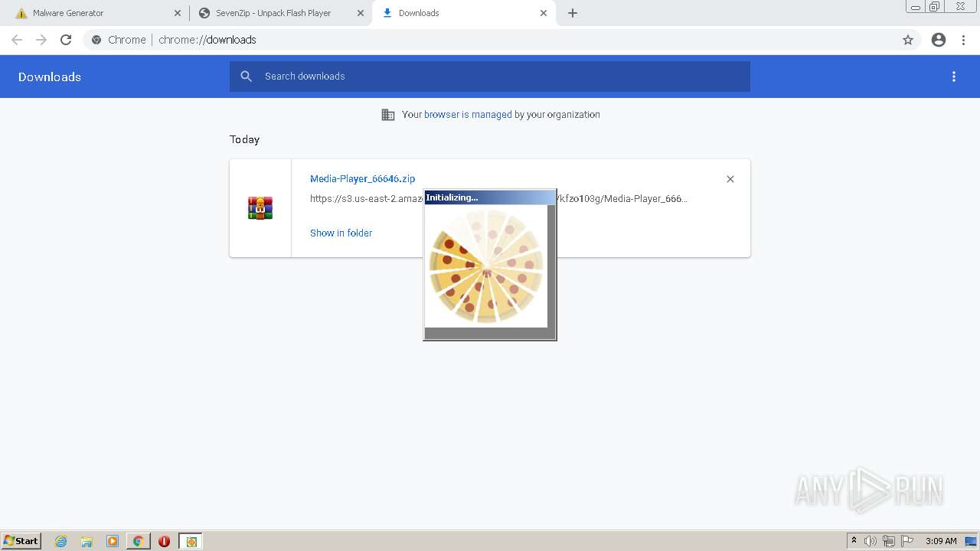
Task: Click the Show desktop button
Action: (x=972, y=541)
